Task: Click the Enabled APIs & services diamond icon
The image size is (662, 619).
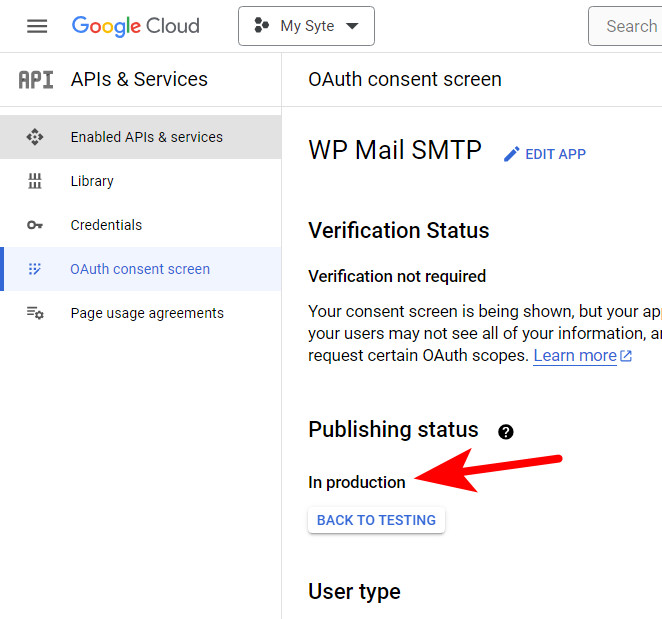Action: 35,137
